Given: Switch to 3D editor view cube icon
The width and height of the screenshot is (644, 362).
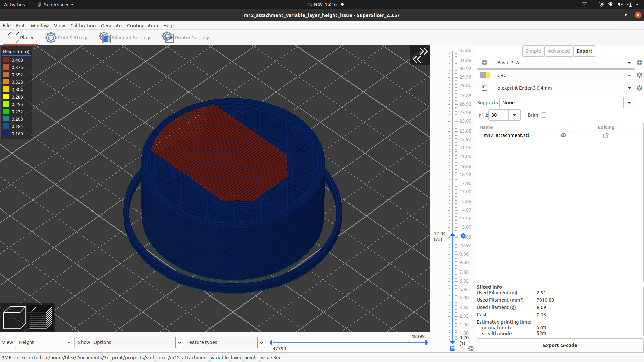Looking at the screenshot, I should pos(14,318).
